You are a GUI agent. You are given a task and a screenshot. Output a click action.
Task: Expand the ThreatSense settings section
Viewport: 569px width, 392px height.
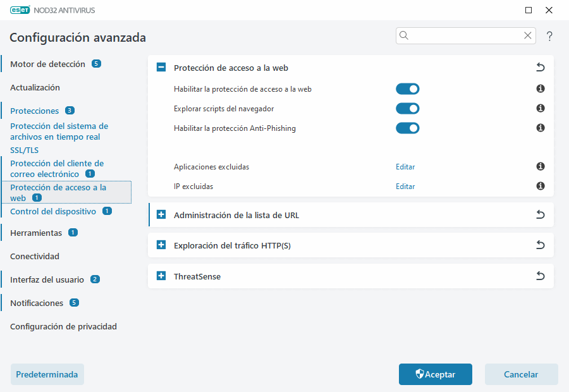(161, 276)
